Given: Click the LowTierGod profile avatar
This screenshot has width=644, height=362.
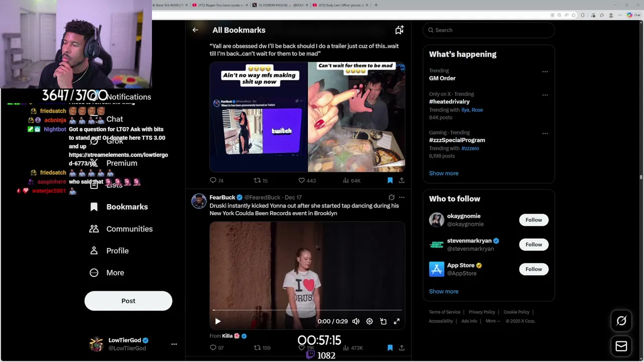Looking at the screenshot, I should 96,344.
